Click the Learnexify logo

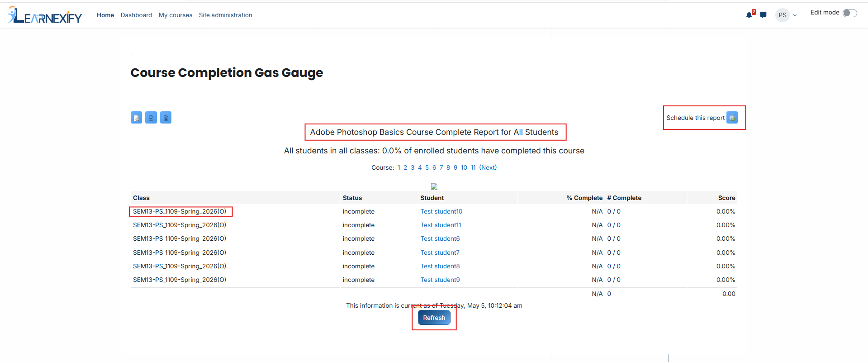(45, 15)
